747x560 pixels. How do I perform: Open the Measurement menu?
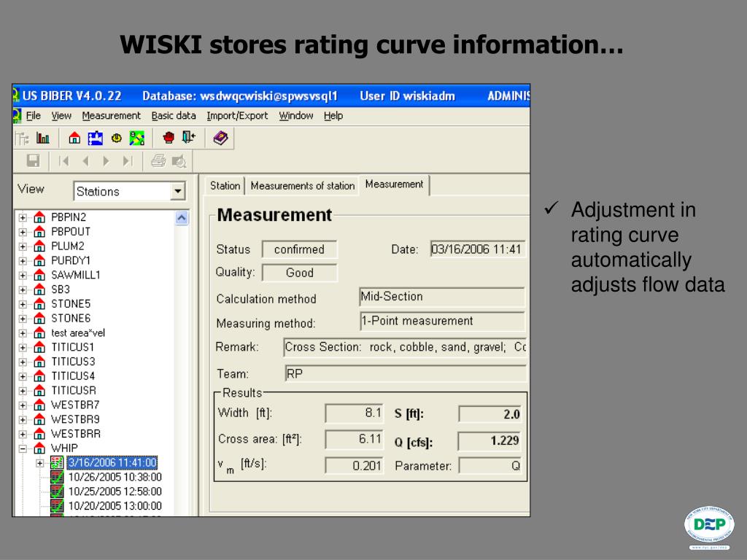pos(112,116)
